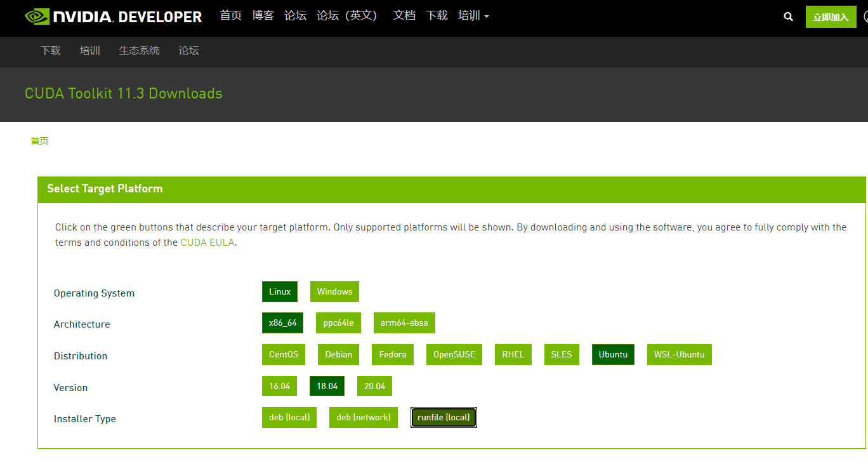Expand the 培训 dropdown menu

click(473, 15)
